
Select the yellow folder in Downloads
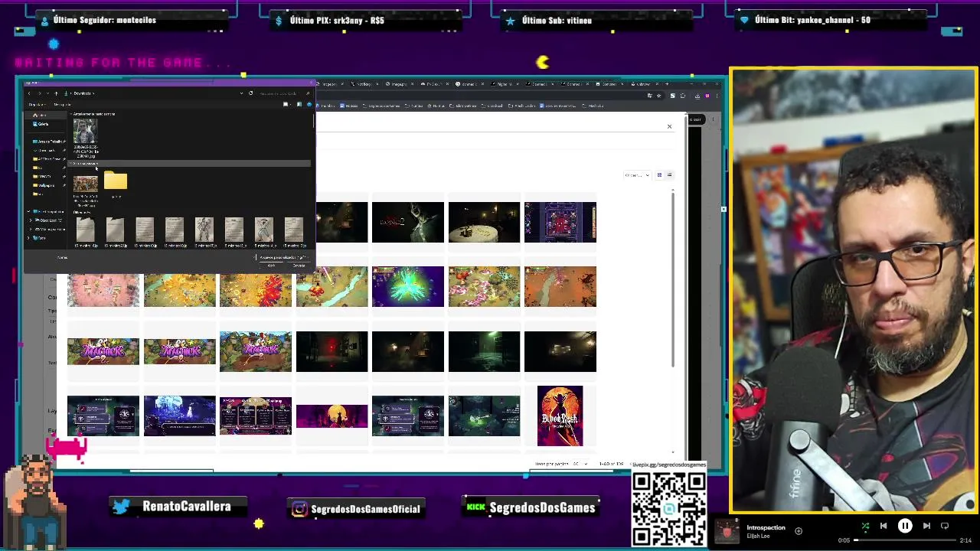pyautogui.click(x=116, y=180)
